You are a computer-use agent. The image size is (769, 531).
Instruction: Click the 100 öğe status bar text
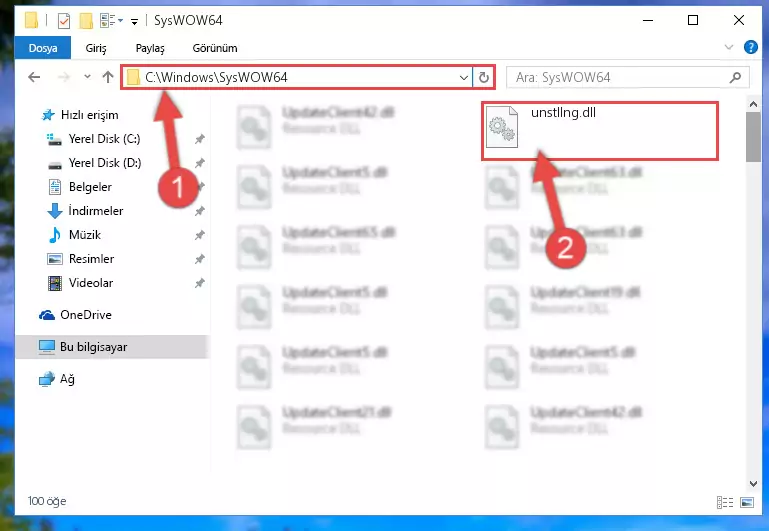pyautogui.click(x=47, y=501)
